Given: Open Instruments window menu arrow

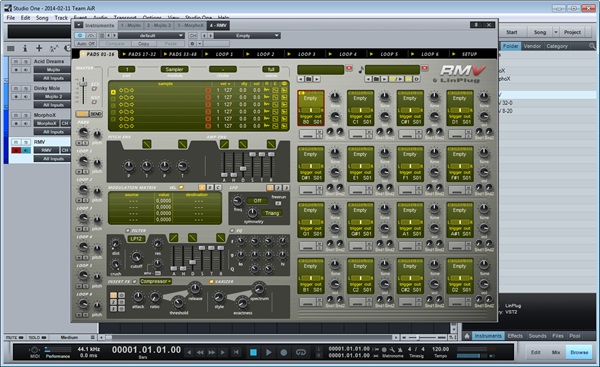Looking at the screenshot, I should point(78,25).
